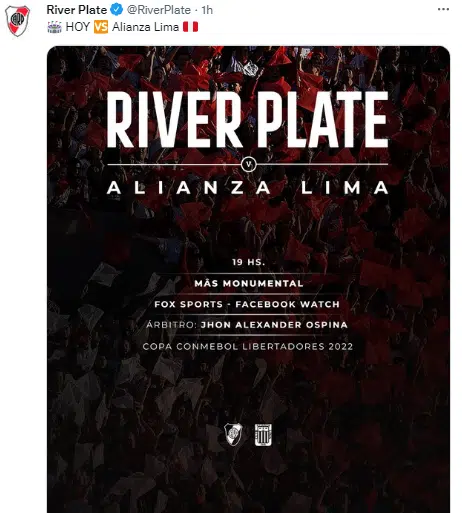Click Fox Sports - Facebook Watch line
The image size is (462, 513).
247,304
